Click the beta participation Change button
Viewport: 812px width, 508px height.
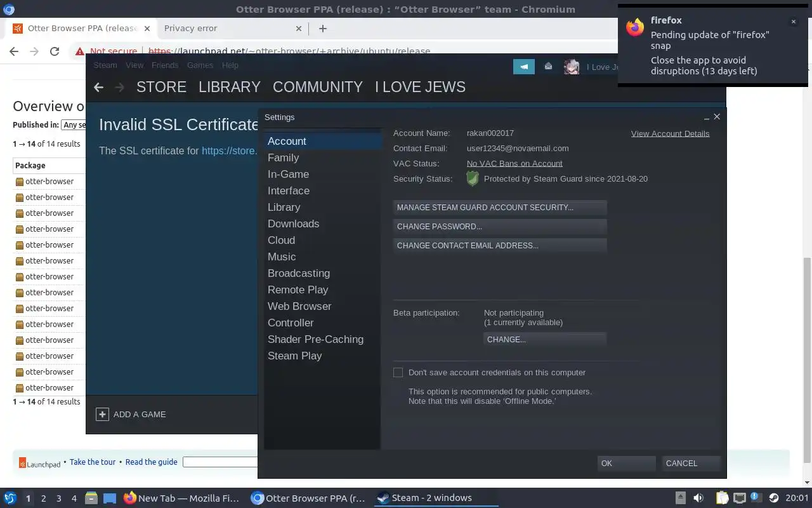click(x=545, y=340)
